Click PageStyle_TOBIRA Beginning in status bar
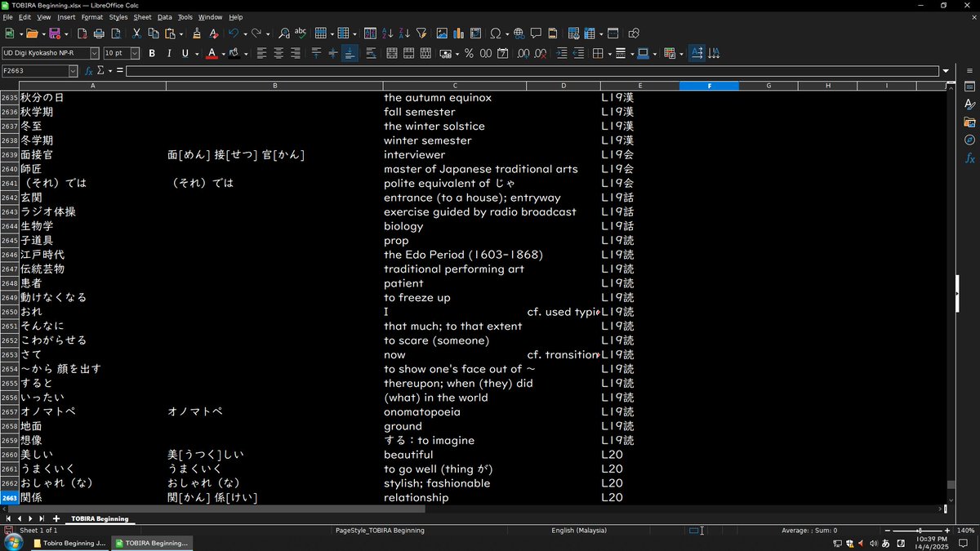The image size is (980, 551). (x=380, y=531)
